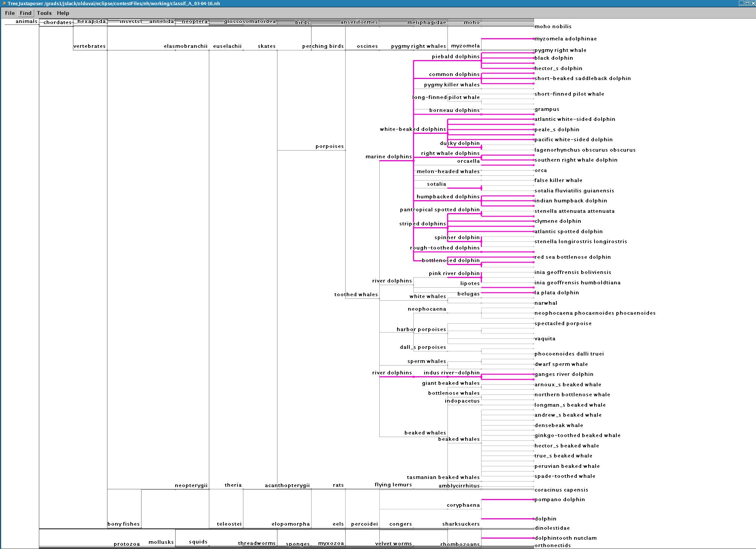
Task: Click the 'pink river dolphin' node
Action: click(x=454, y=274)
